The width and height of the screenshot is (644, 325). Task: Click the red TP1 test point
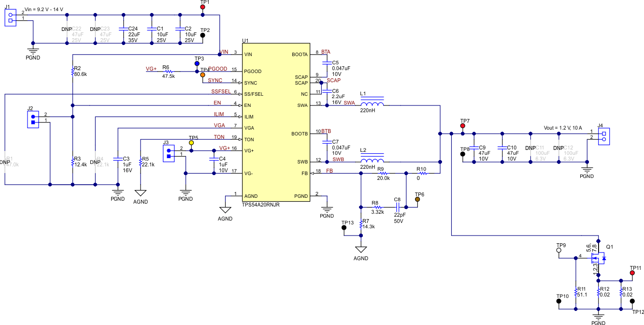pyautogui.click(x=203, y=8)
